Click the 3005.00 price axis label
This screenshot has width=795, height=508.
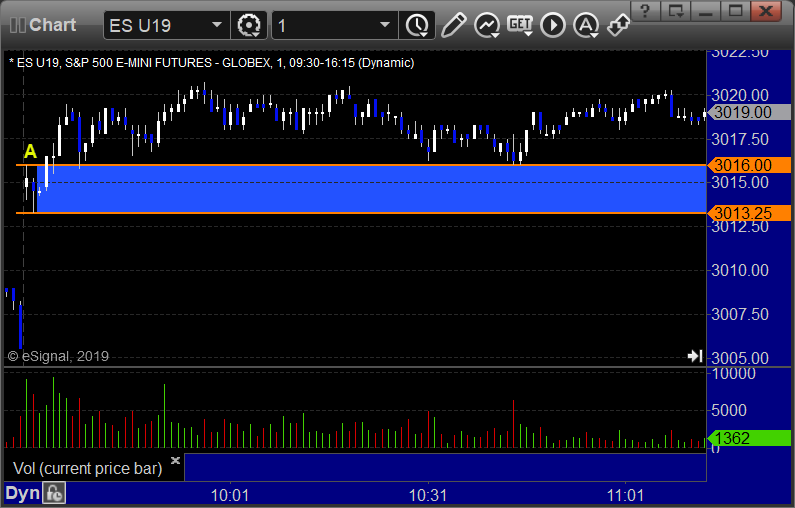point(740,358)
